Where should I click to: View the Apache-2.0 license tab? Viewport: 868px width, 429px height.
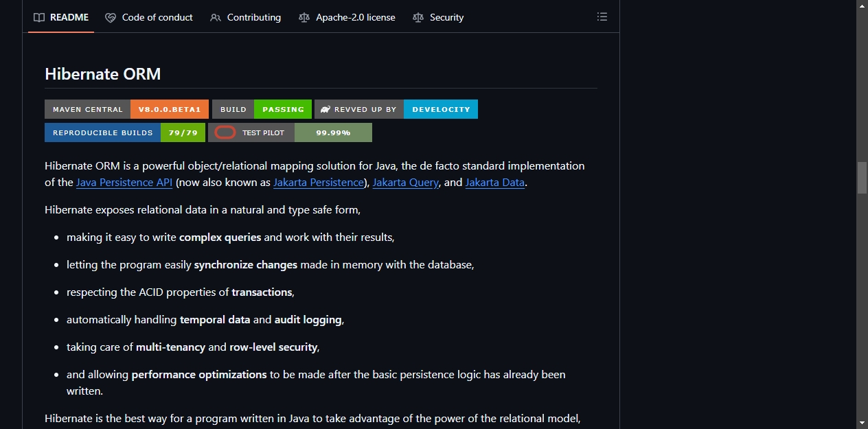tap(347, 17)
